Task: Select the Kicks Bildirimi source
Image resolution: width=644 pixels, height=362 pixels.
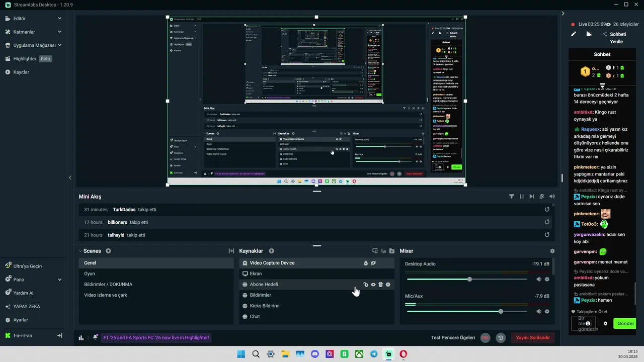Action: [x=317, y=306]
